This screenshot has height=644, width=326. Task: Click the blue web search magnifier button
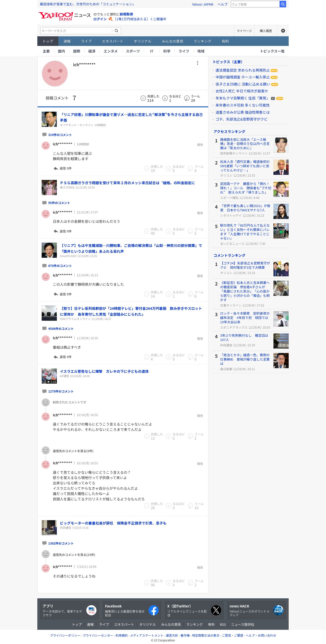point(283,4)
